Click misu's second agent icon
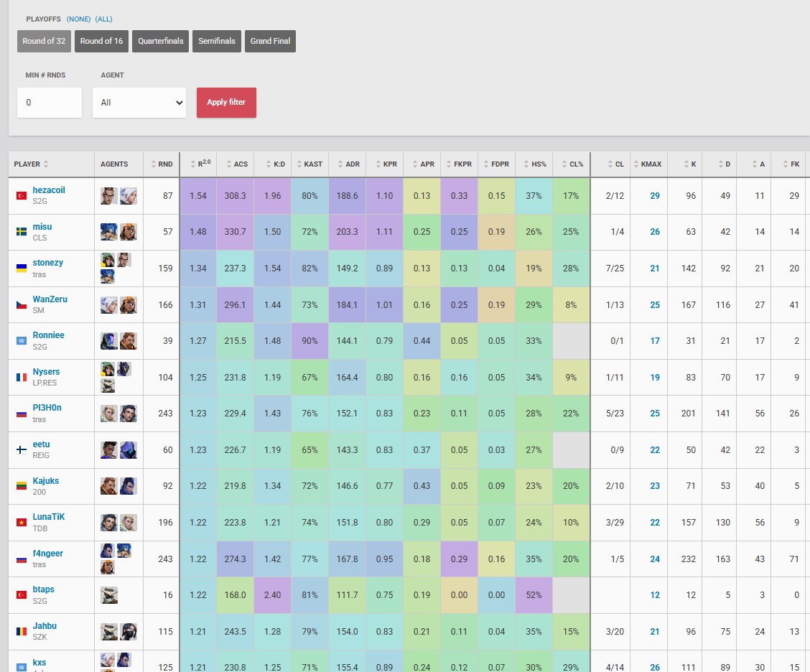Image resolution: width=810 pixels, height=672 pixels. coord(128,232)
